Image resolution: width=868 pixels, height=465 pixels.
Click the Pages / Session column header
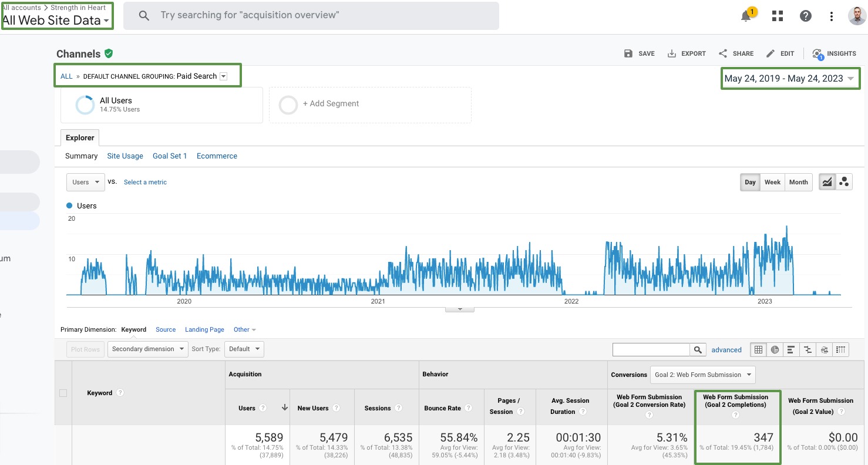[506, 406]
